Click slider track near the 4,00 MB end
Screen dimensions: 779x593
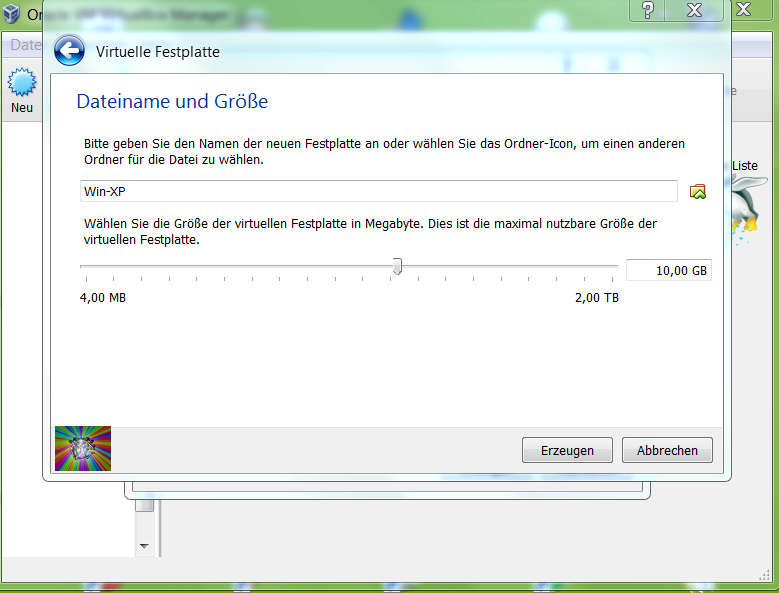click(95, 266)
